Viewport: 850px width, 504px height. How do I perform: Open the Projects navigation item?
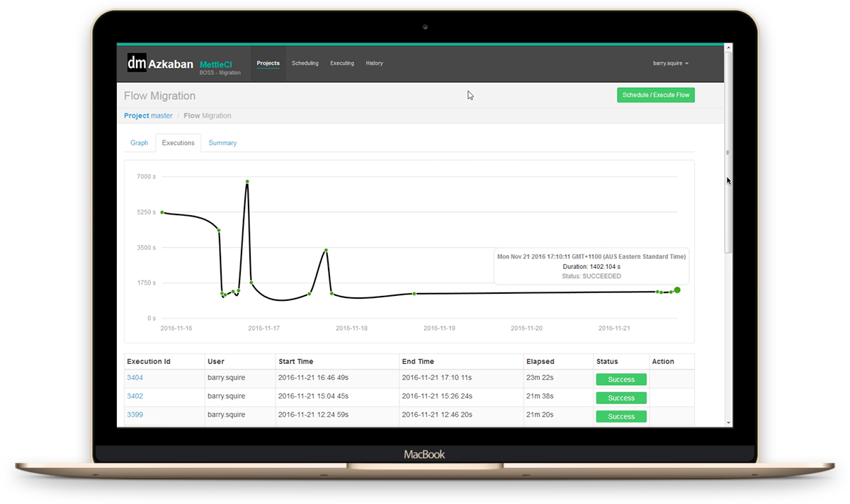[x=268, y=63]
